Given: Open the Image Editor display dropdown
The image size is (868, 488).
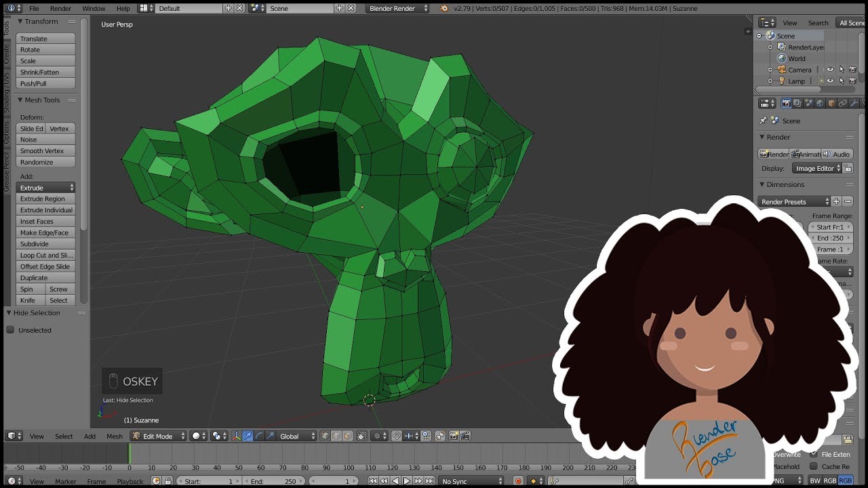Looking at the screenshot, I should coord(816,168).
